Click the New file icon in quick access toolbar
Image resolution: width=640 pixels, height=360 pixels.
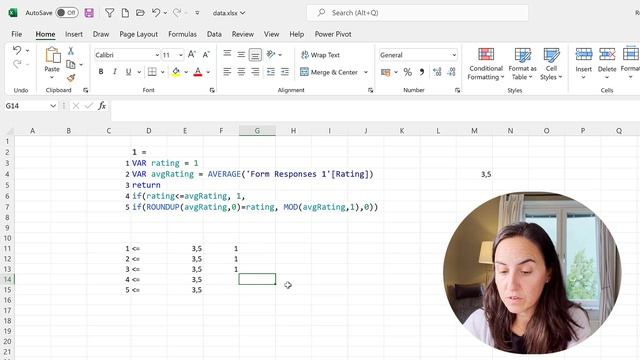tap(125, 13)
